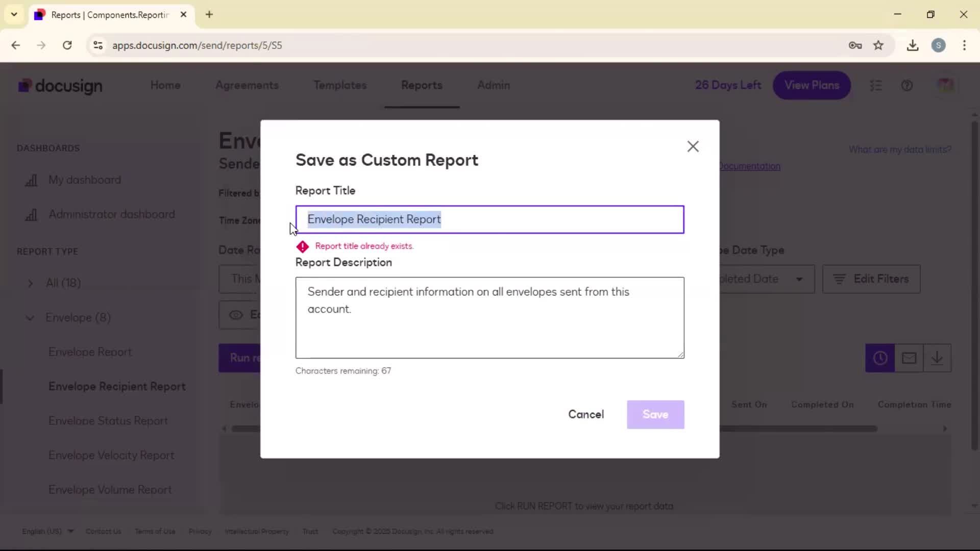Open the Chrome profile S icon
The height and width of the screenshot is (551, 980).
pyautogui.click(x=939, y=45)
